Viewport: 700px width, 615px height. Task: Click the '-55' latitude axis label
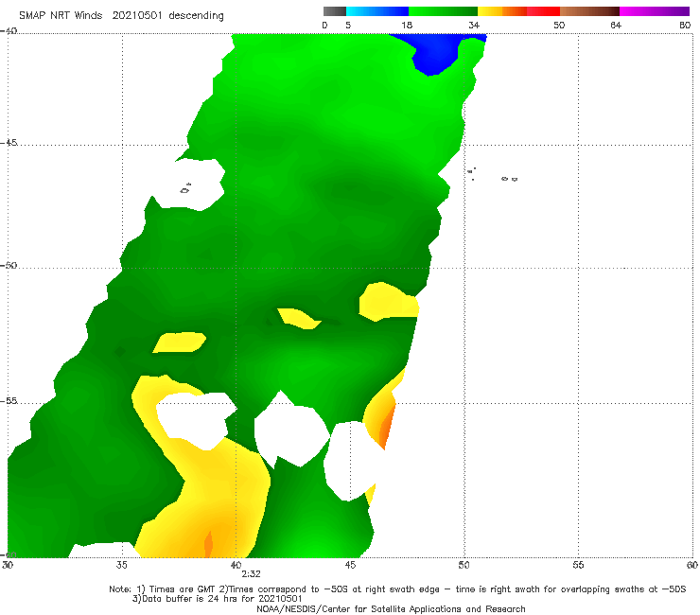(x=9, y=401)
